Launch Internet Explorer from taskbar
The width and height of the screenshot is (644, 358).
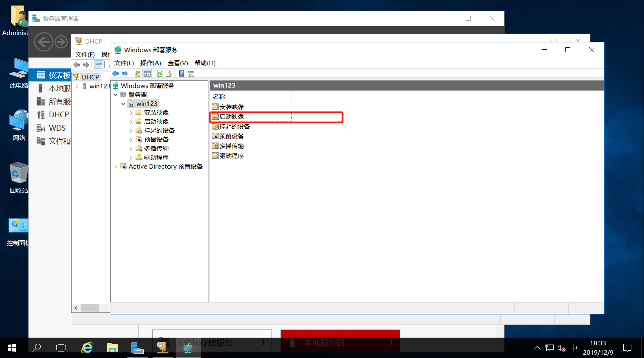pos(87,348)
